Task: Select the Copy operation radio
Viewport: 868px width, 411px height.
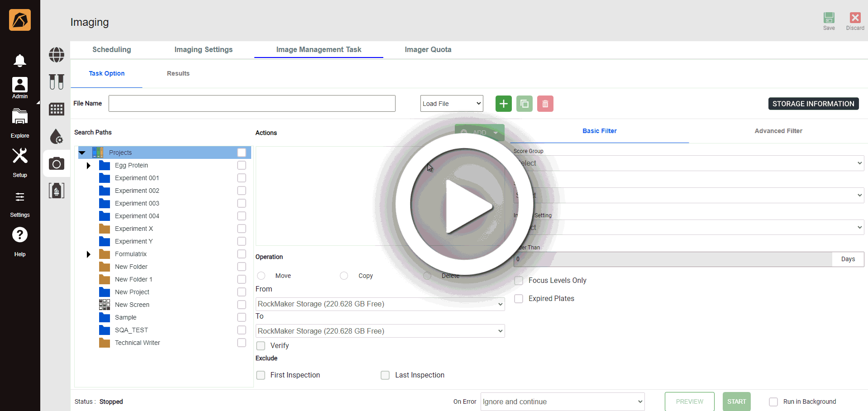Action: tap(344, 276)
